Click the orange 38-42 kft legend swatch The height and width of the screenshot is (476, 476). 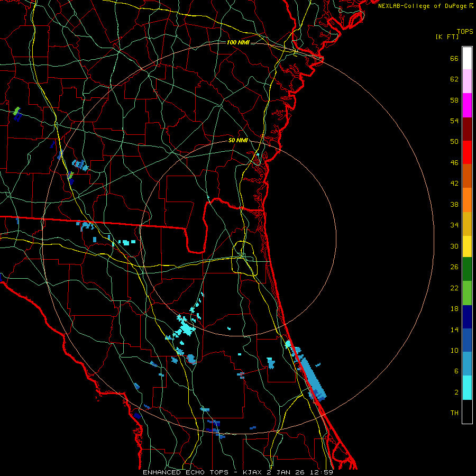pos(467,200)
